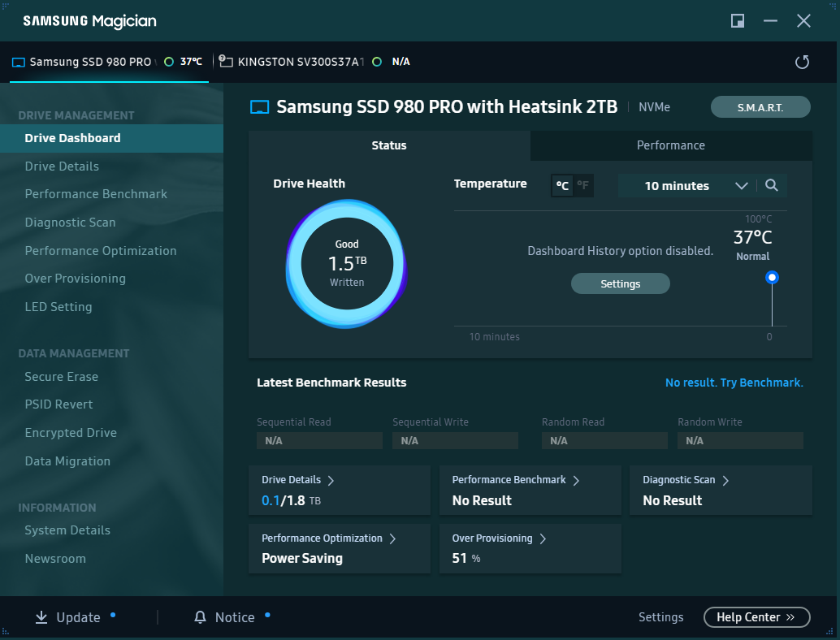840x640 pixels.
Task: Click the temperature graph marker dot
Action: (x=772, y=278)
